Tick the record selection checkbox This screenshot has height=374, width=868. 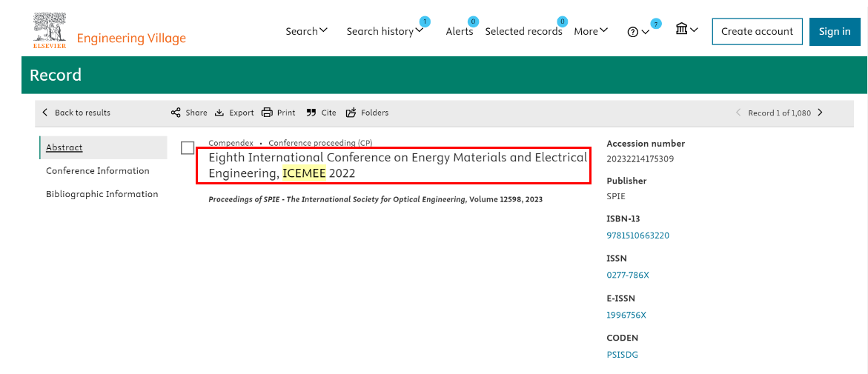point(188,147)
